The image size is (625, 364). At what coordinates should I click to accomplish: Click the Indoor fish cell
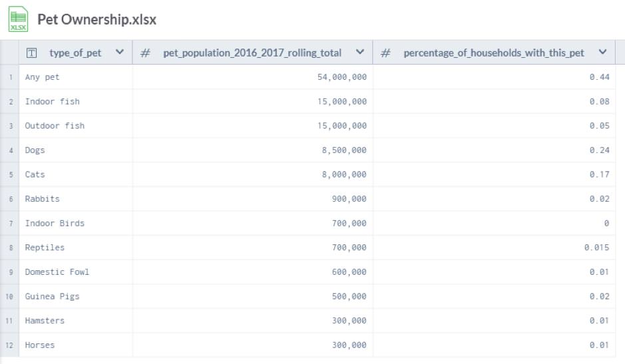52,102
